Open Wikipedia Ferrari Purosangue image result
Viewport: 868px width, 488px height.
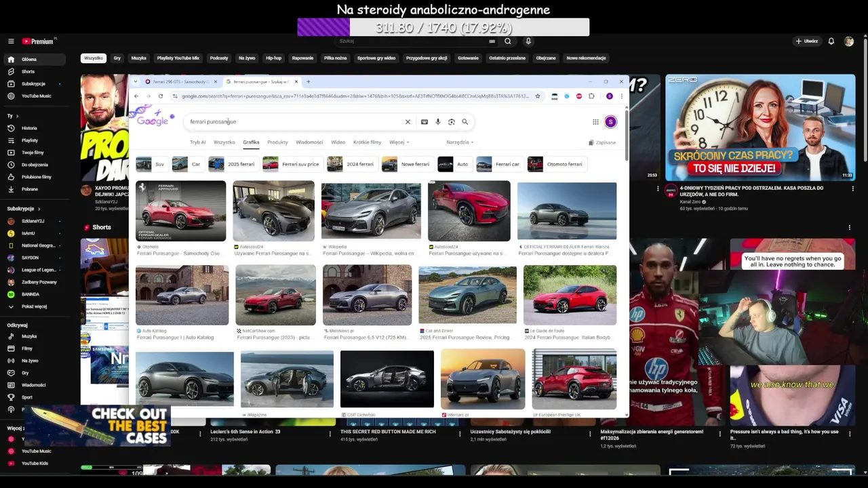click(x=371, y=211)
